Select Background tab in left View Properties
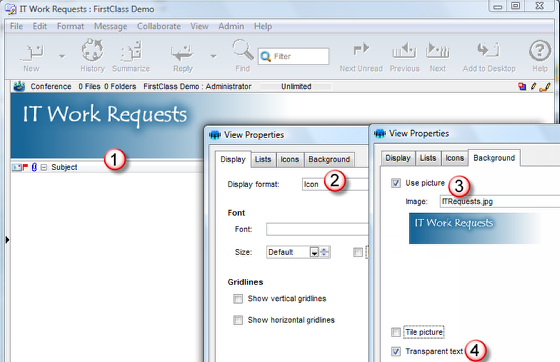 click(x=329, y=159)
